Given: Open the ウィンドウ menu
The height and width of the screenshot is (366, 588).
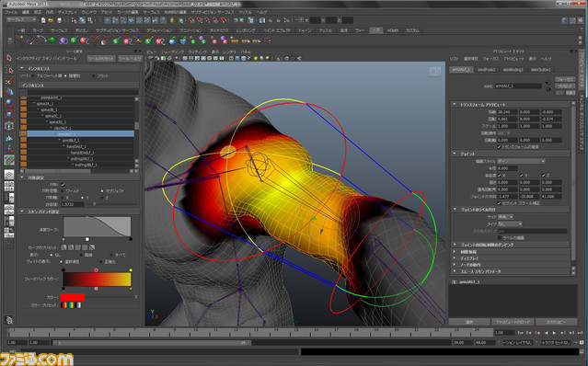Looking at the screenshot, I should click(89, 12).
